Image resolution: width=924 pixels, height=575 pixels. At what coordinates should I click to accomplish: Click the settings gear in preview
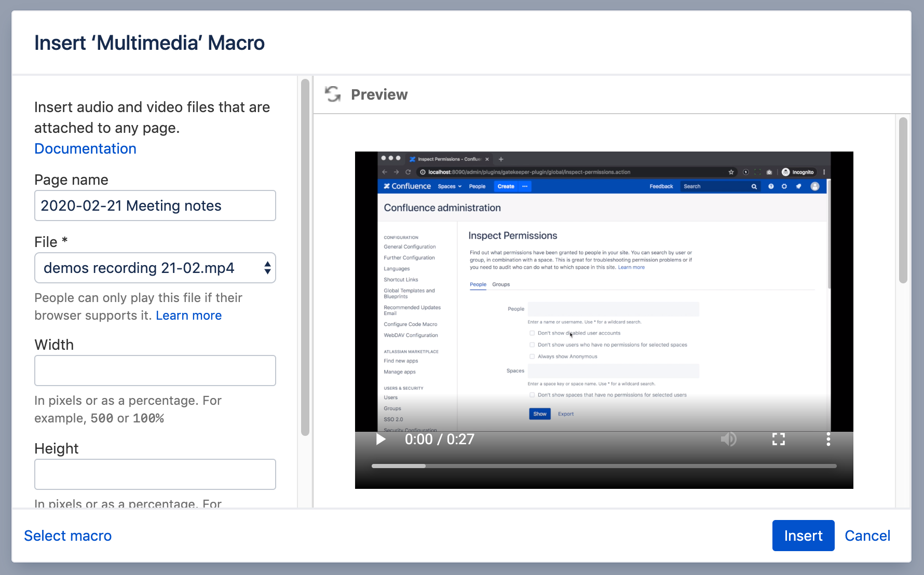pos(784,186)
